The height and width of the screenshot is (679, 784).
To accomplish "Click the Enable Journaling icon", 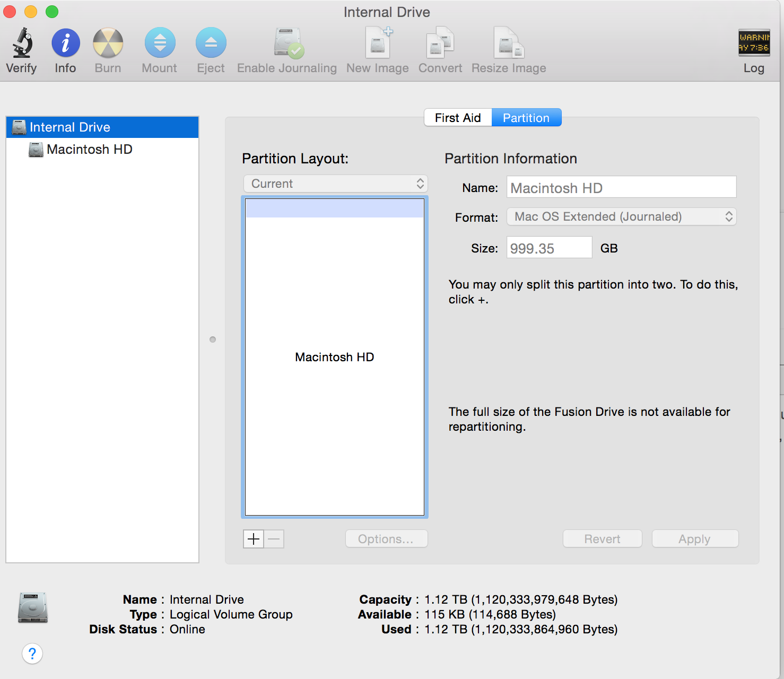I will pos(288,43).
